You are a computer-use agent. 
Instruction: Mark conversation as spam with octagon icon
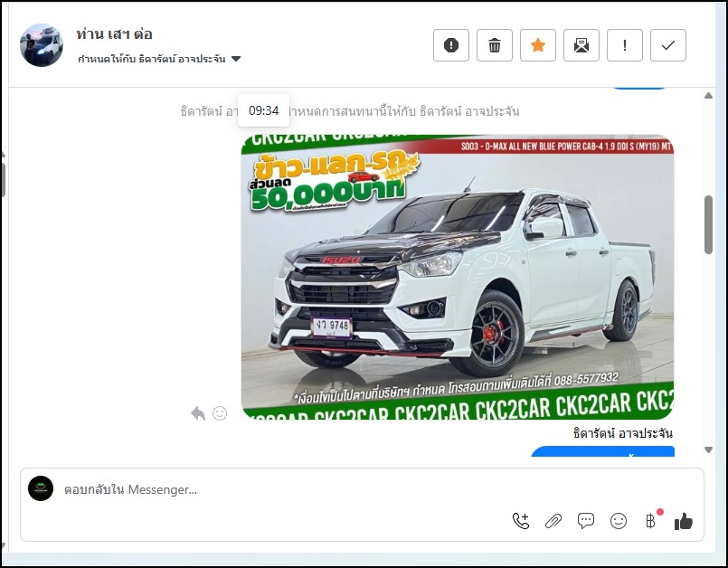(451, 45)
